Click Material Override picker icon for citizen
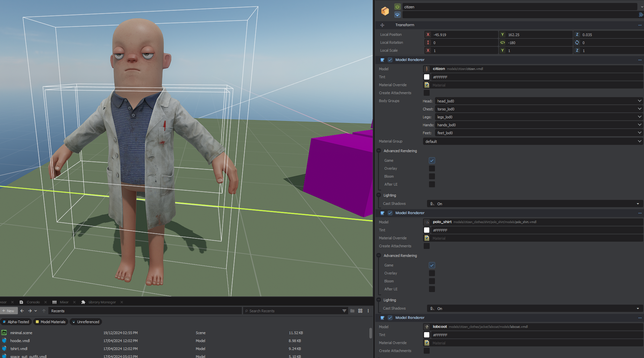644x358 pixels. coord(427,85)
